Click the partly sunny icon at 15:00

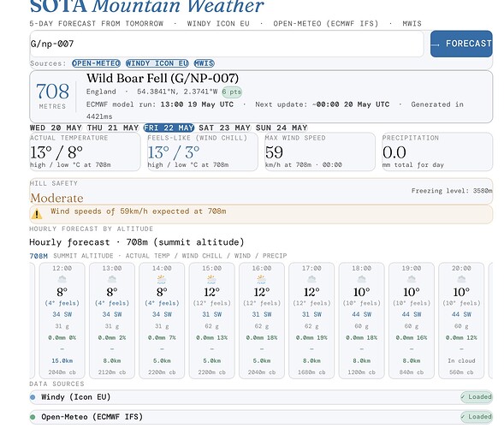pyautogui.click(x=211, y=279)
